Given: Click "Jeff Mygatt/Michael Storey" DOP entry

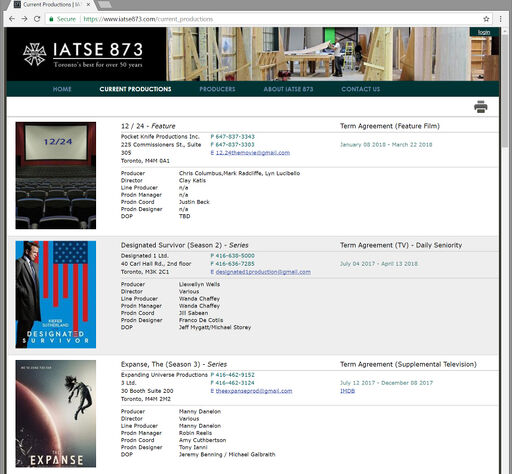Looking at the screenshot, I should 215,327.
